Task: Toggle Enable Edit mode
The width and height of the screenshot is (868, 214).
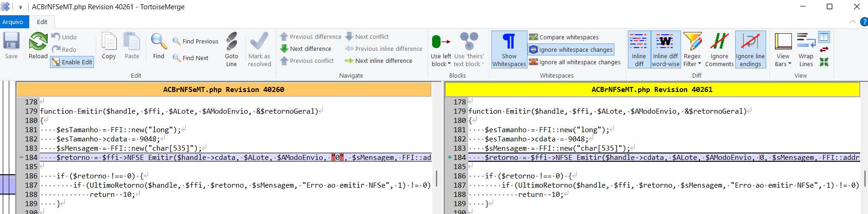Action: (x=72, y=62)
